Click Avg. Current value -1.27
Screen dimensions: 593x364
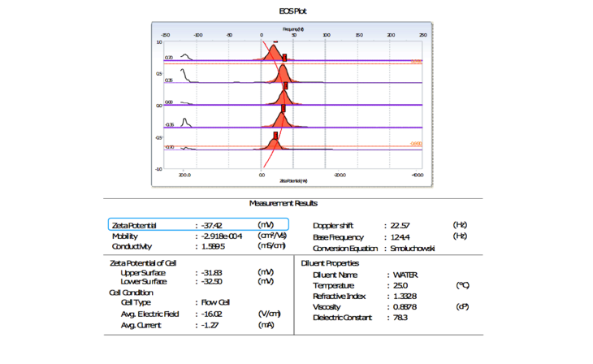click(210, 325)
